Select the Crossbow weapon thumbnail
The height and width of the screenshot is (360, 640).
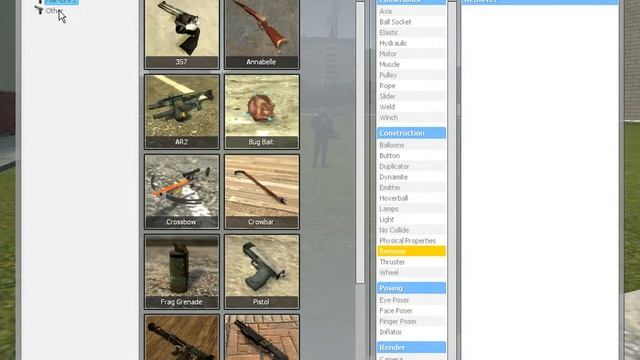click(182, 191)
